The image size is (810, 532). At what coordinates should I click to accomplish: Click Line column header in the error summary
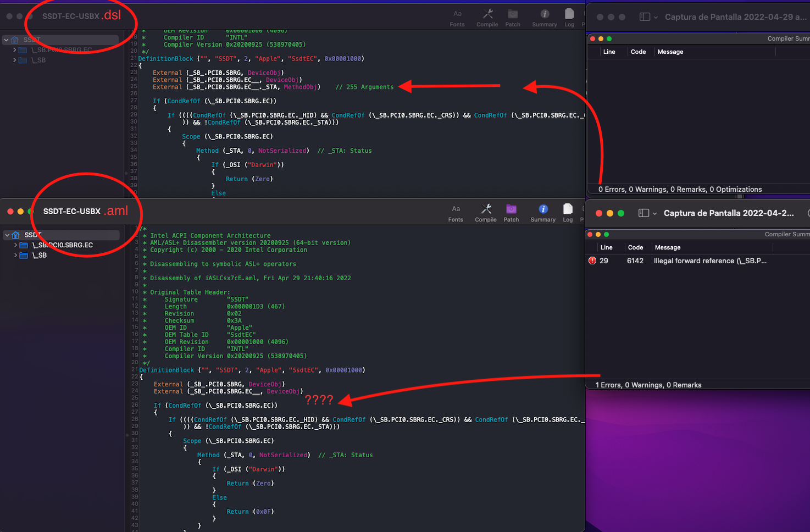[606, 247]
